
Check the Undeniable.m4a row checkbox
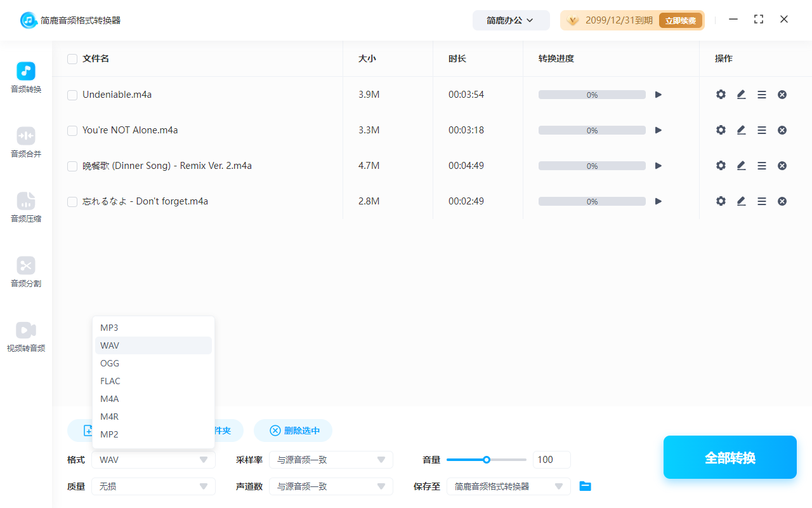tap(72, 94)
